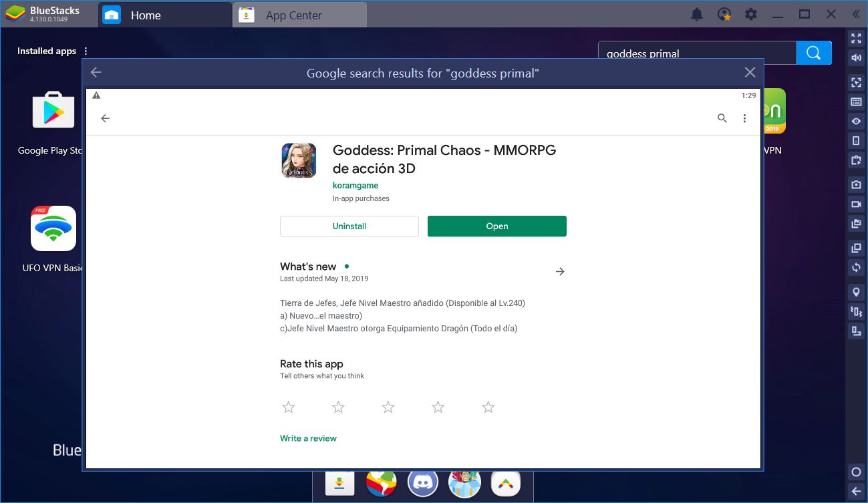The width and height of the screenshot is (868, 503).
Task: Set location with map pin icon
Action: (856, 292)
